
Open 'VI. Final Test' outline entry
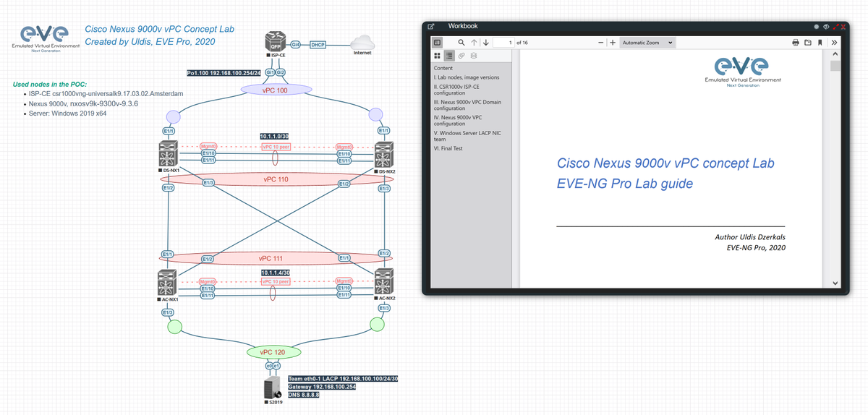click(448, 149)
